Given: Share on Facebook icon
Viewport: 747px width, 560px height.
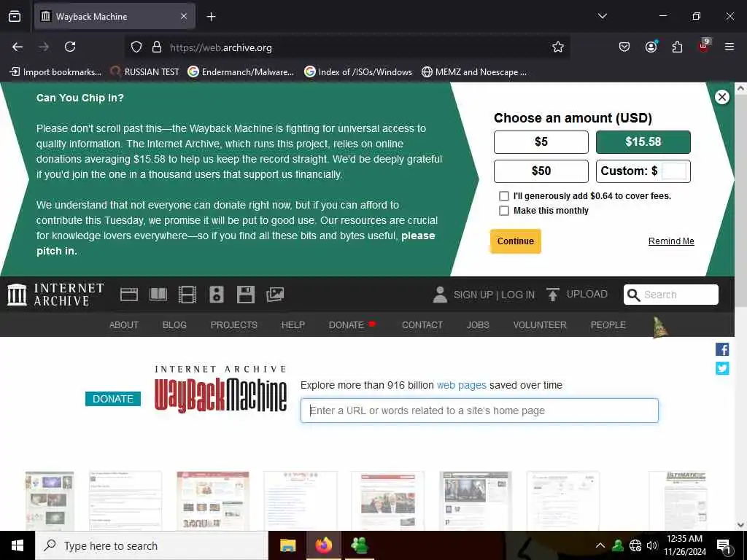Looking at the screenshot, I should click(x=722, y=349).
